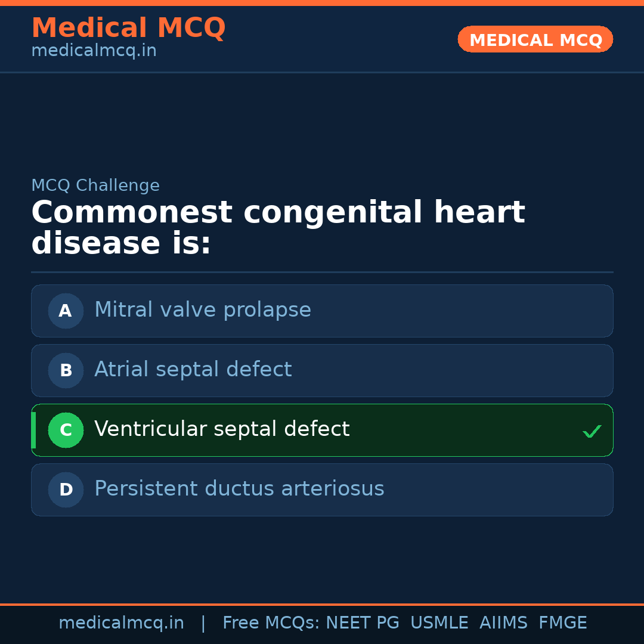Image resolution: width=644 pixels, height=644 pixels.
Task: Click the orange MEDICAL MCQ badge
Action: click(x=535, y=40)
